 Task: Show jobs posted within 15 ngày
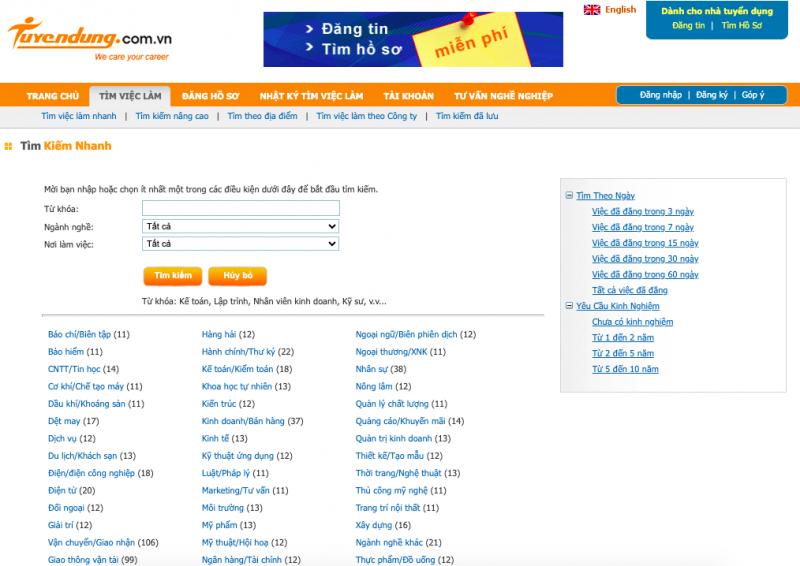(645, 243)
